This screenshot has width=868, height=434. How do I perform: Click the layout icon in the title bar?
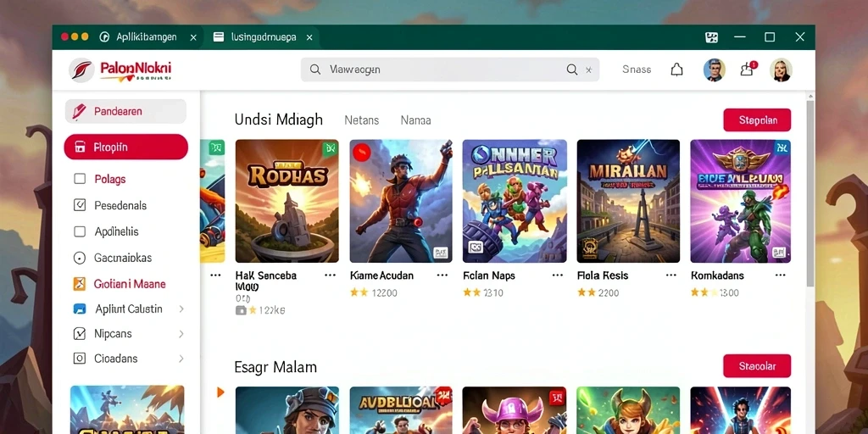coord(712,37)
